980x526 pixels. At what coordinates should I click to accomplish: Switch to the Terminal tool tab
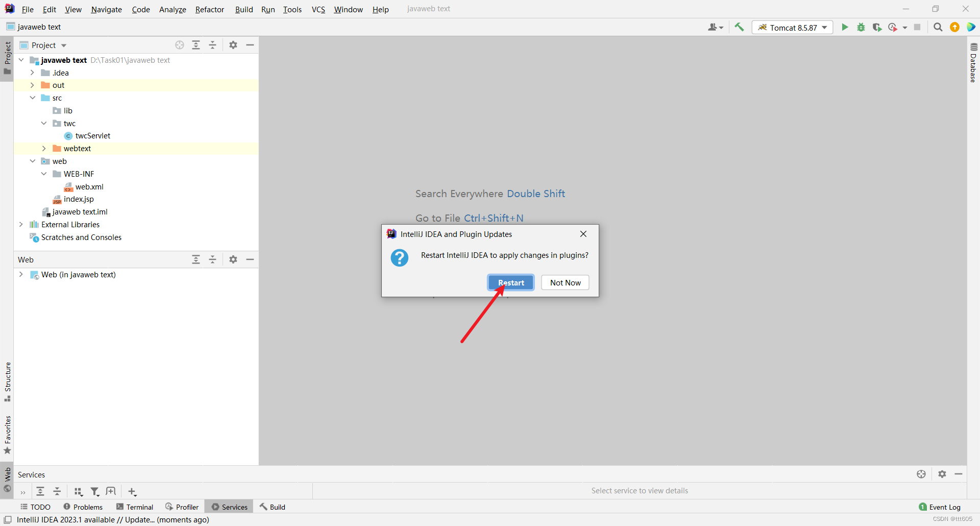[135, 507]
